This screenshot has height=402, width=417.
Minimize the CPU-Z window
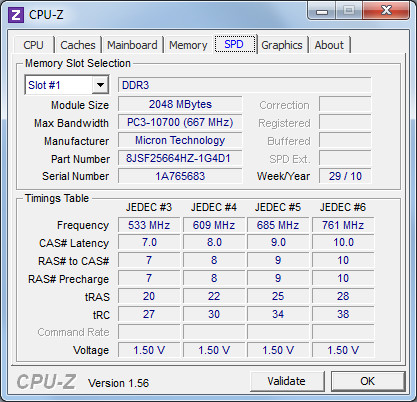click(322, 12)
